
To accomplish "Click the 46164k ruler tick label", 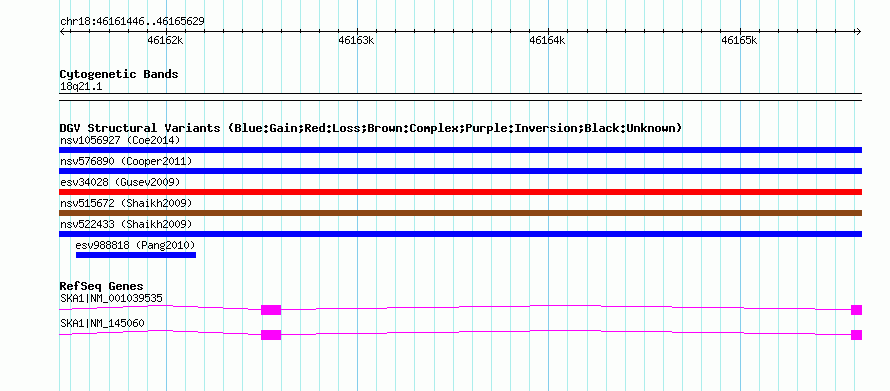I will click(x=548, y=41).
